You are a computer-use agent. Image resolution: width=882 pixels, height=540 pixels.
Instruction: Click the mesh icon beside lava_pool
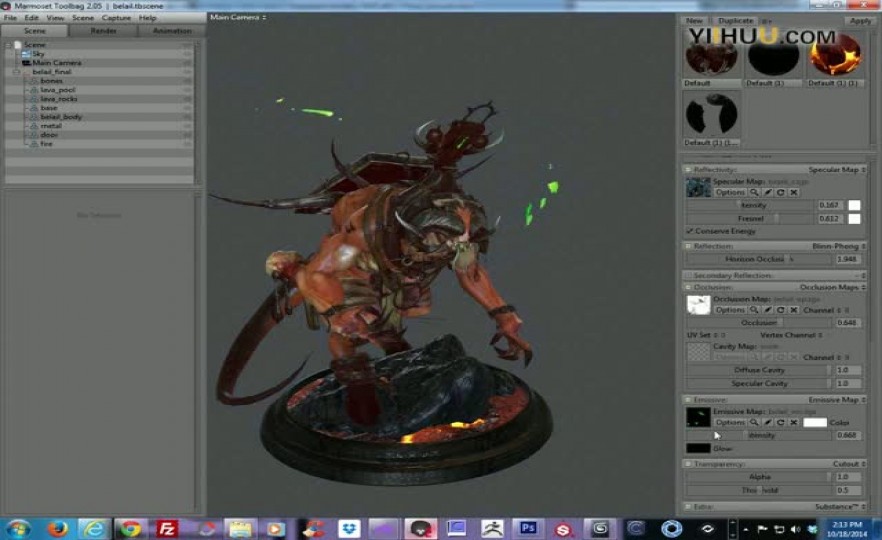coord(34,90)
